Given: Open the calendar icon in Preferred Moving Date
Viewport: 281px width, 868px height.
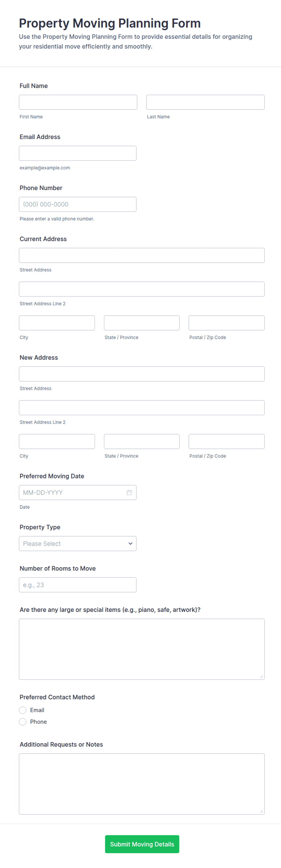Looking at the screenshot, I should click(x=129, y=492).
